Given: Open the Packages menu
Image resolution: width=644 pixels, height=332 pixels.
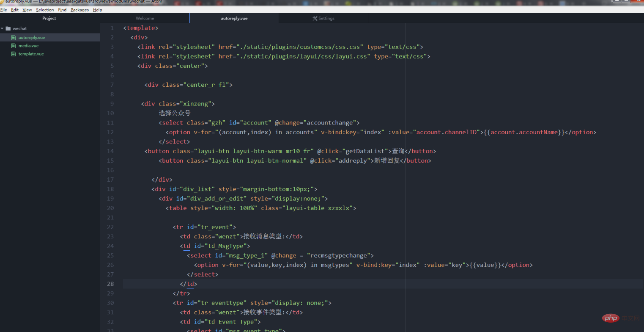Looking at the screenshot, I should (79, 10).
